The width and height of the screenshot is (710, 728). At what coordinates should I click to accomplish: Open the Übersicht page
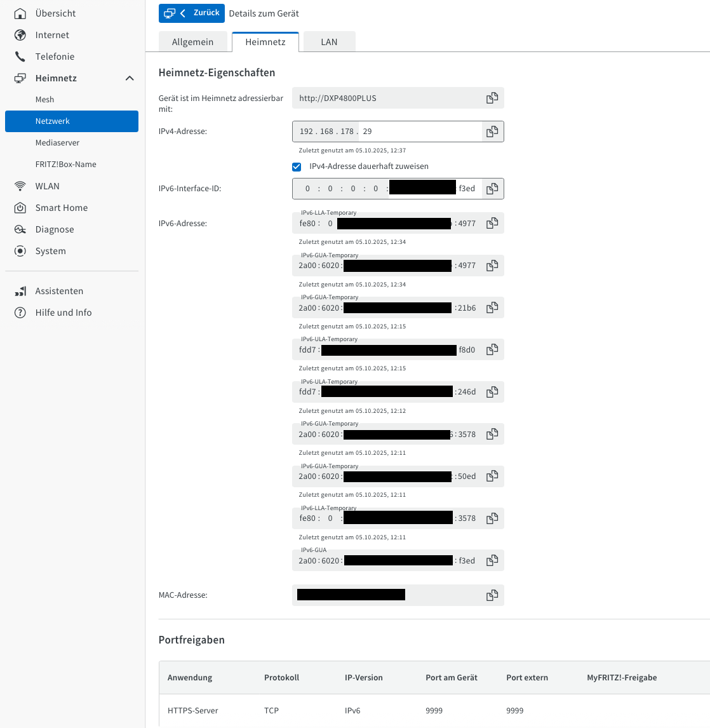55,13
